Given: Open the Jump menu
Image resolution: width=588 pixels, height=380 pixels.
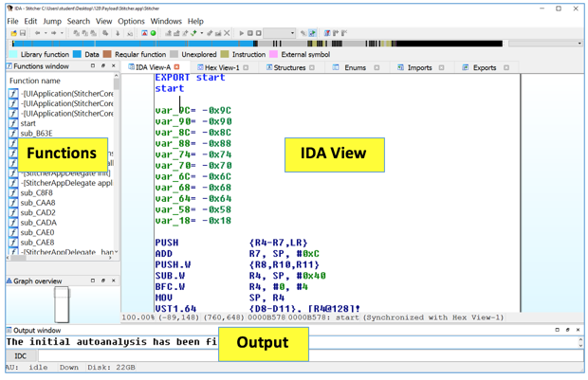Looking at the screenshot, I should point(51,21).
